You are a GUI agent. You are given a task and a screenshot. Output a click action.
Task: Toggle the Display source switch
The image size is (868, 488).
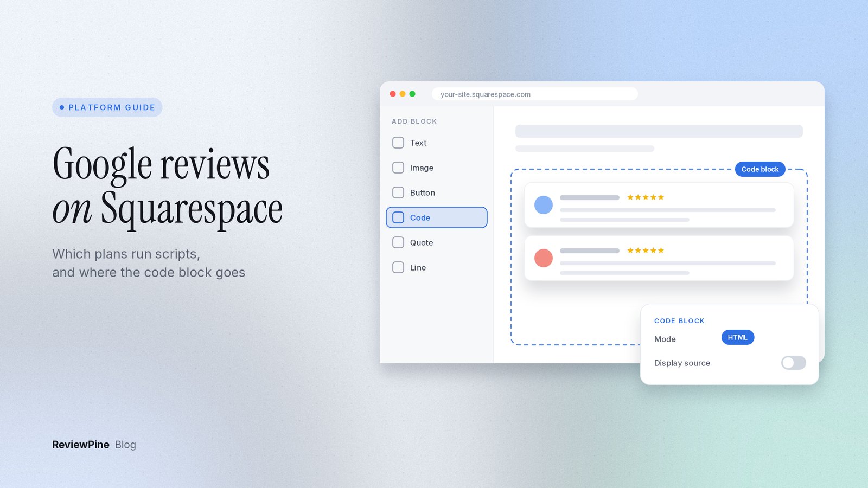point(793,363)
